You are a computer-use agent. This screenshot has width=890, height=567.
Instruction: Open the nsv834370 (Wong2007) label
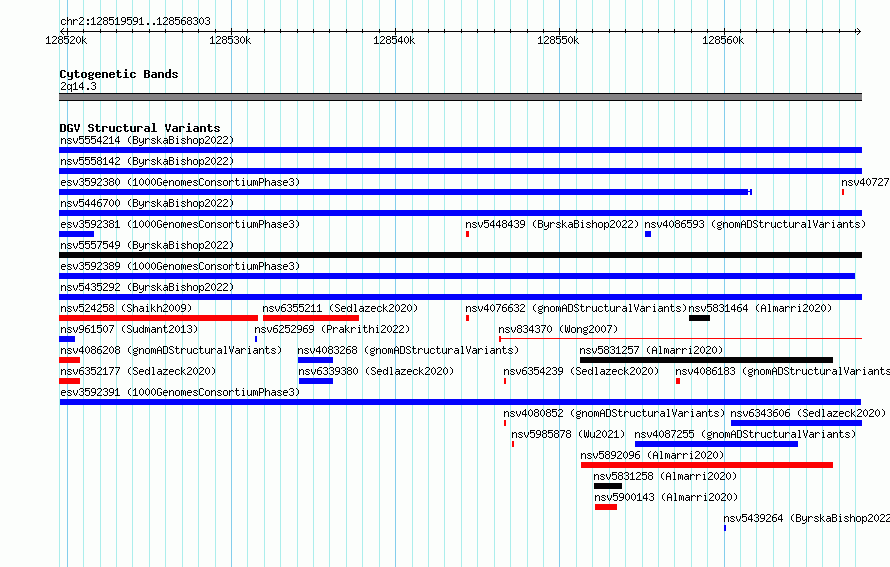pyautogui.click(x=558, y=329)
